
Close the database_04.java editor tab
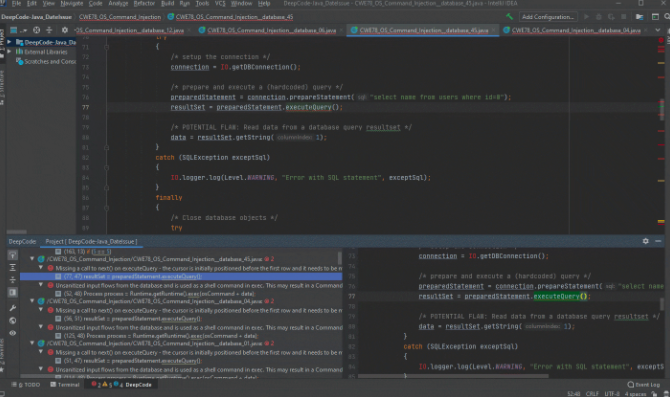(646, 30)
